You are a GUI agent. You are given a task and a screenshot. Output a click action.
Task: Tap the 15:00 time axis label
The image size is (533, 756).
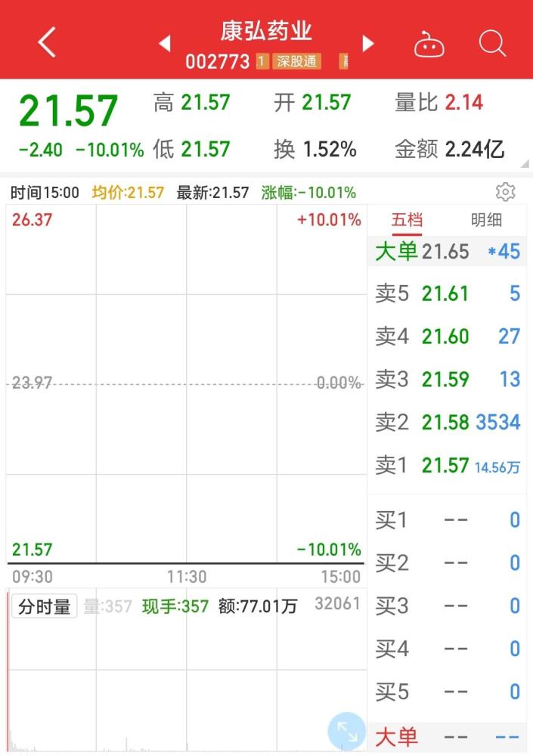point(341,577)
